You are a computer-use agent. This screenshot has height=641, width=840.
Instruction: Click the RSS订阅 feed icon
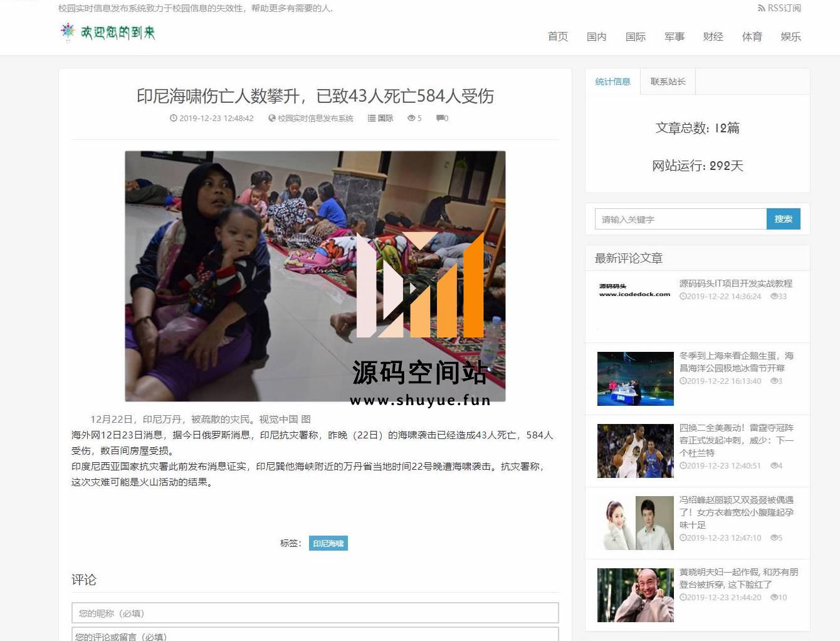coord(762,8)
